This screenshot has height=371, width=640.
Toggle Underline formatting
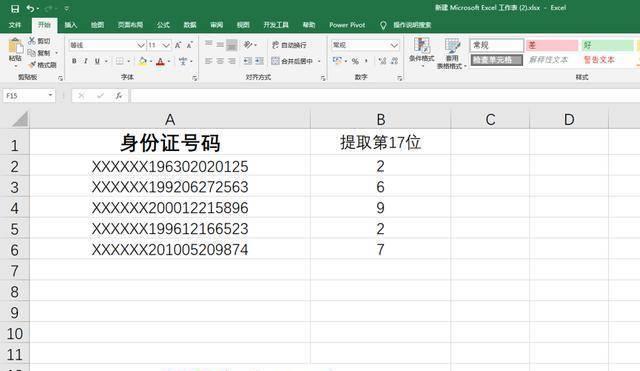97,61
